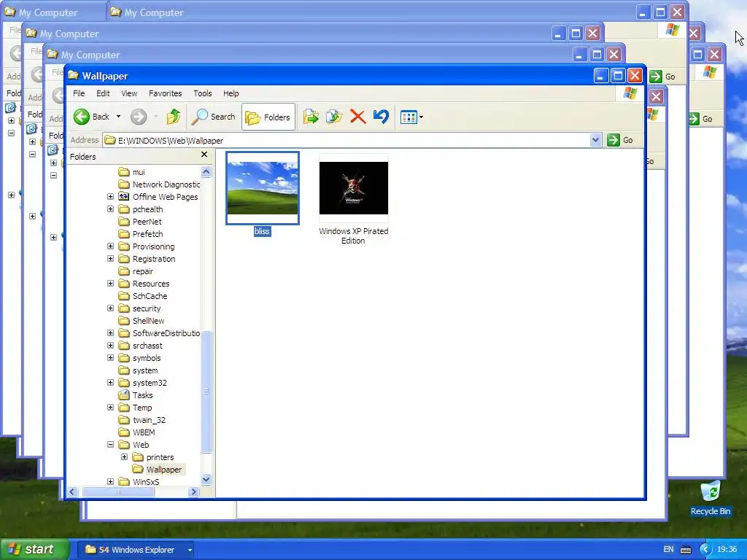Expand the Temp folder node
This screenshot has width=747, height=560.
point(111,407)
